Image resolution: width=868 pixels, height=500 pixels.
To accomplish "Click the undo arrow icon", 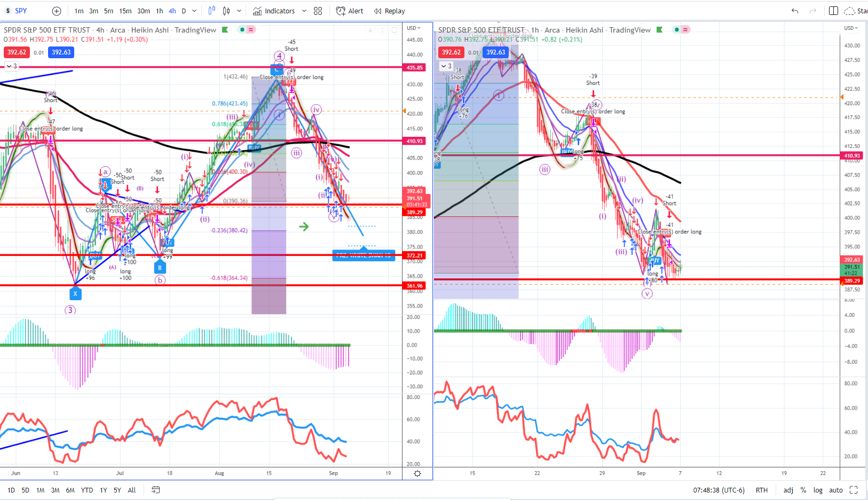I will click(x=795, y=11).
